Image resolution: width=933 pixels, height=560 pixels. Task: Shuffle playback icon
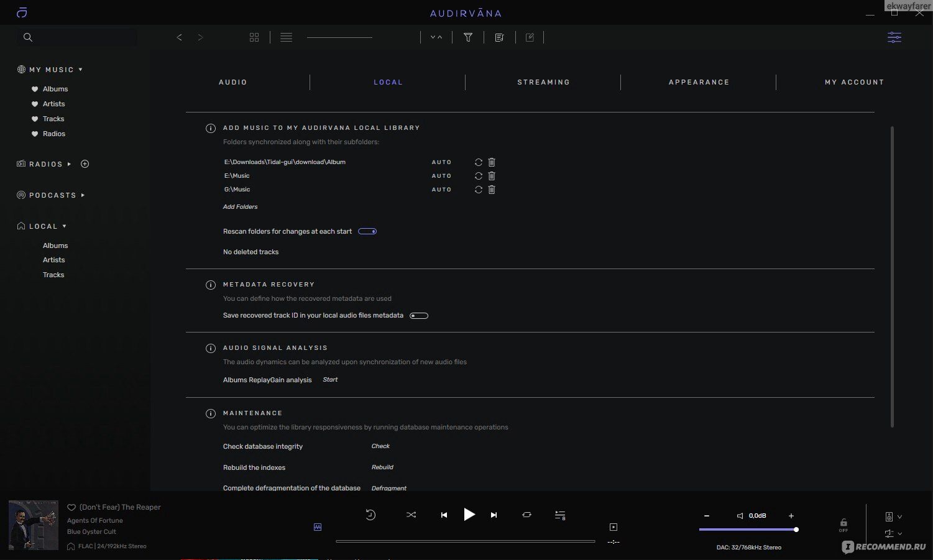click(411, 515)
